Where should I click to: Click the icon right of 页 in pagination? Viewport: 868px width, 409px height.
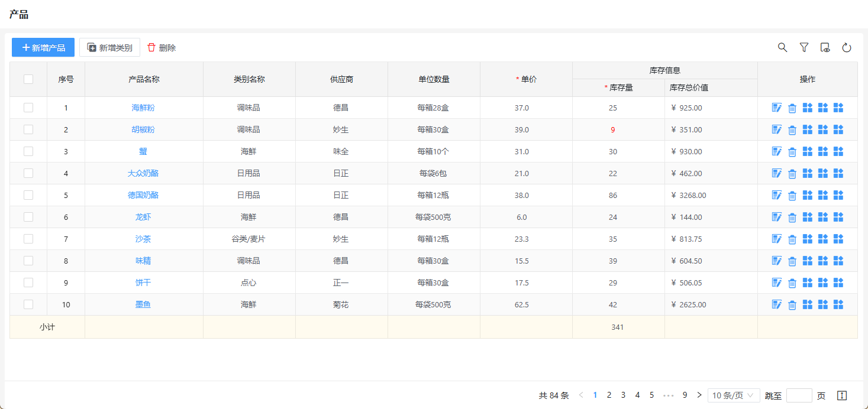click(842, 395)
